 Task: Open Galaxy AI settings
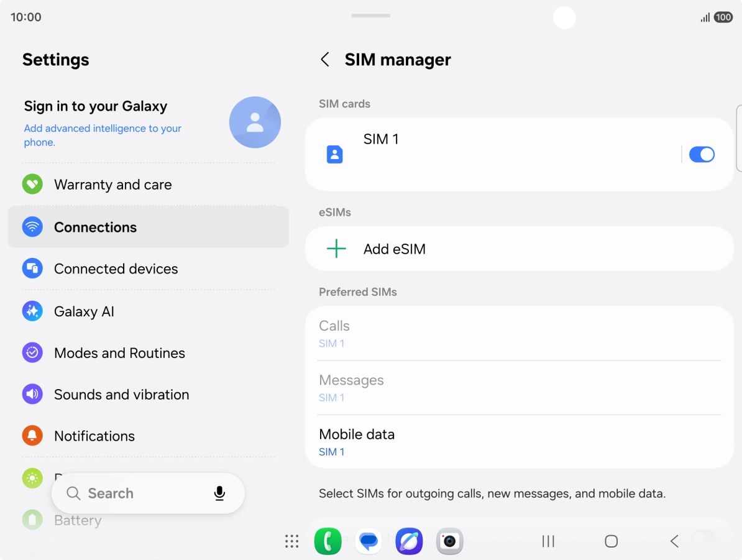(149, 311)
